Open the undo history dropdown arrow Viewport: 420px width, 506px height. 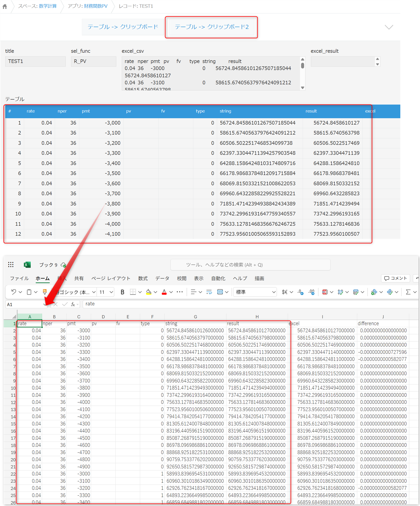coord(20,292)
